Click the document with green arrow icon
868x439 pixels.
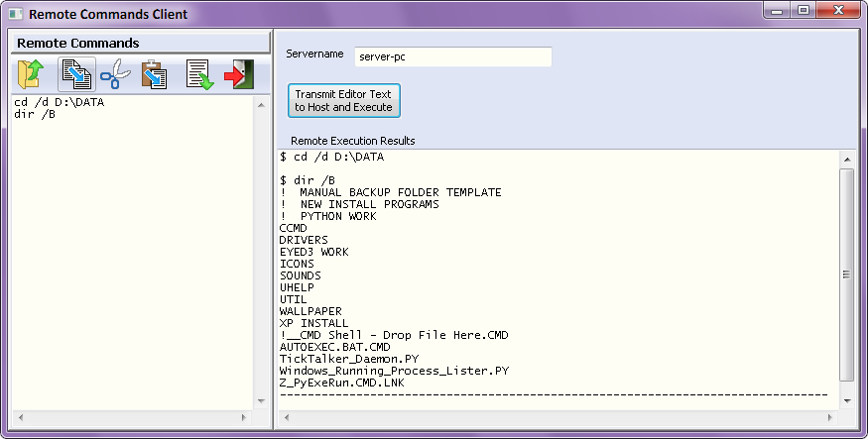199,74
